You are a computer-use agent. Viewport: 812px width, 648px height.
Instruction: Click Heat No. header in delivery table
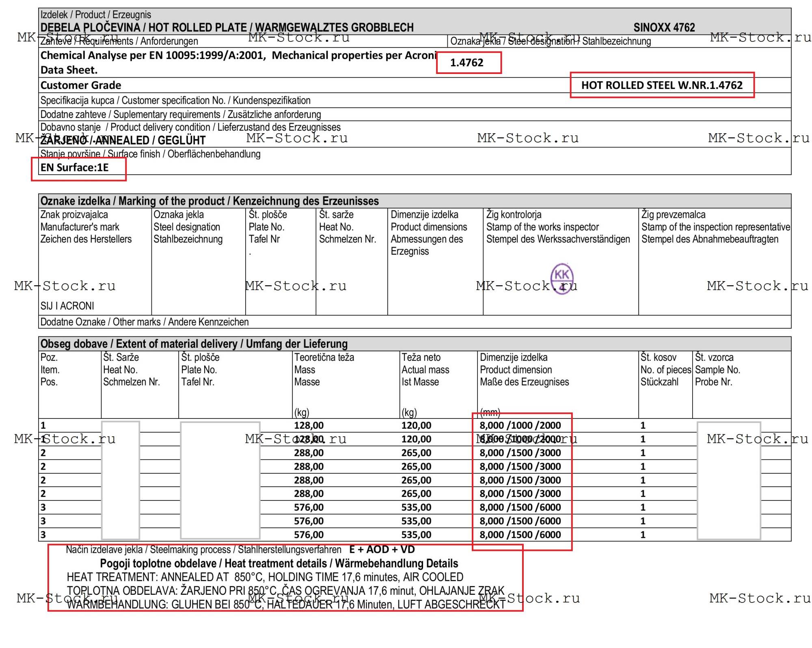(132, 370)
